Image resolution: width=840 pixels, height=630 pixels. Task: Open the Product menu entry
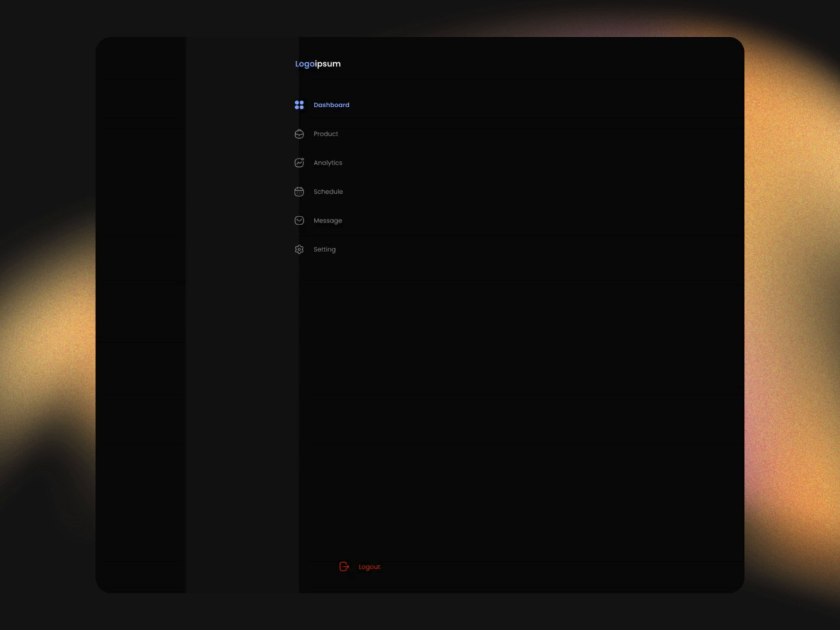325,134
